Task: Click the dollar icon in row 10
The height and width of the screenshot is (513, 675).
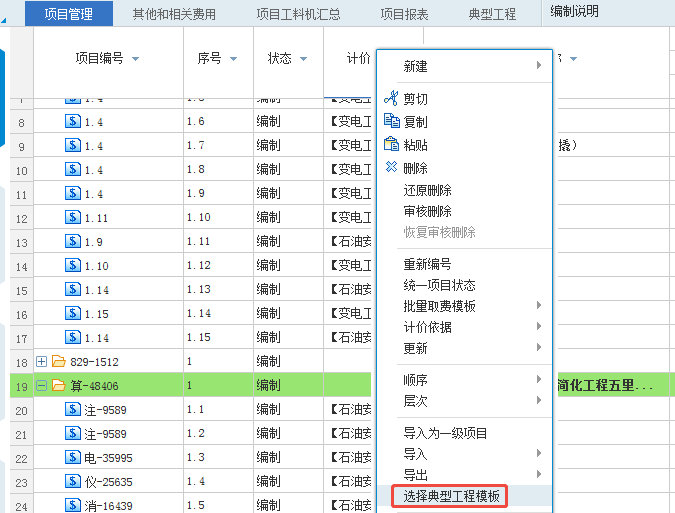Action: (x=73, y=169)
